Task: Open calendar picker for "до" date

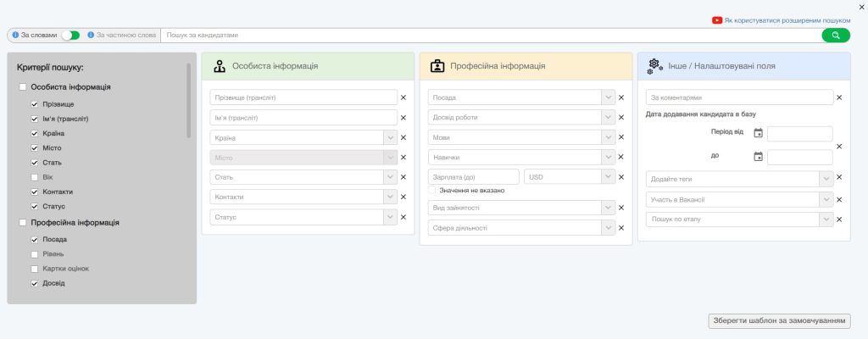Action: click(759, 157)
